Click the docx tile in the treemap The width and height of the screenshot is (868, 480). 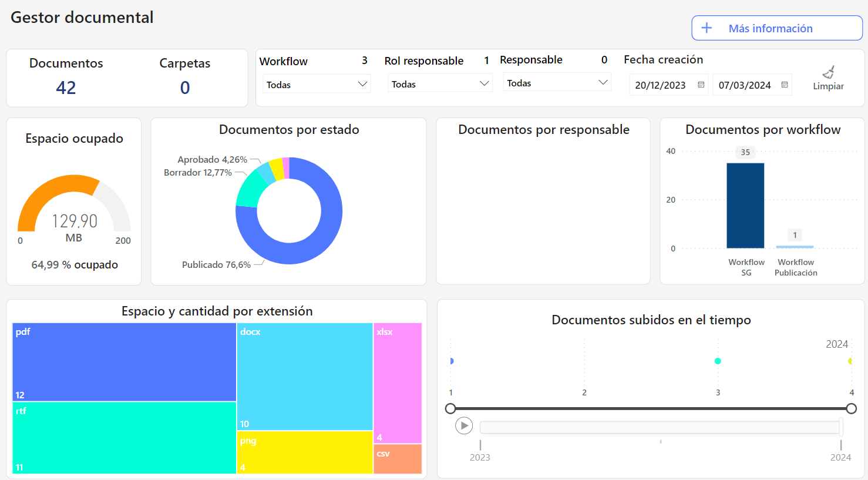coord(305,377)
